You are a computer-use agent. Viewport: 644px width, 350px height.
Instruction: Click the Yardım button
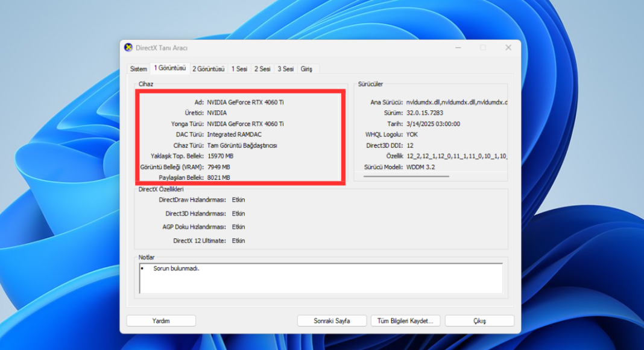click(x=161, y=321)
